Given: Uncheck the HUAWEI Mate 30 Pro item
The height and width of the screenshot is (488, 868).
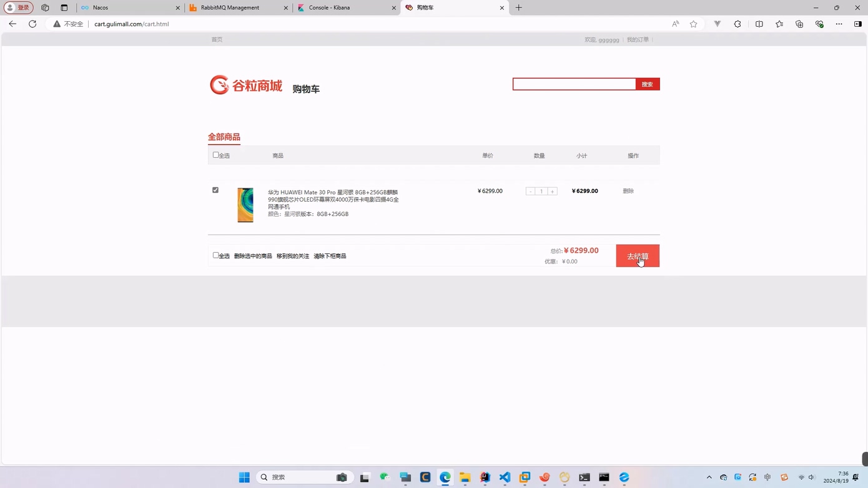Looking at the screenshot, I should (x=215, y=190).
